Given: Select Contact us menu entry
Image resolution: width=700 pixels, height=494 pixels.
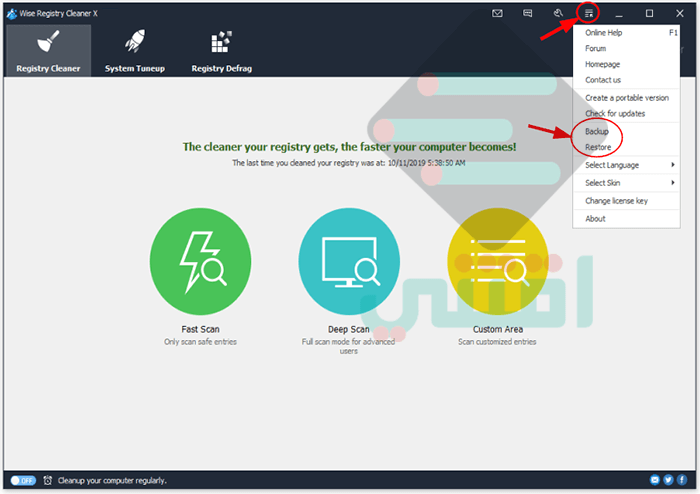Looking at the screenshot, I should (x=626, y=80).
